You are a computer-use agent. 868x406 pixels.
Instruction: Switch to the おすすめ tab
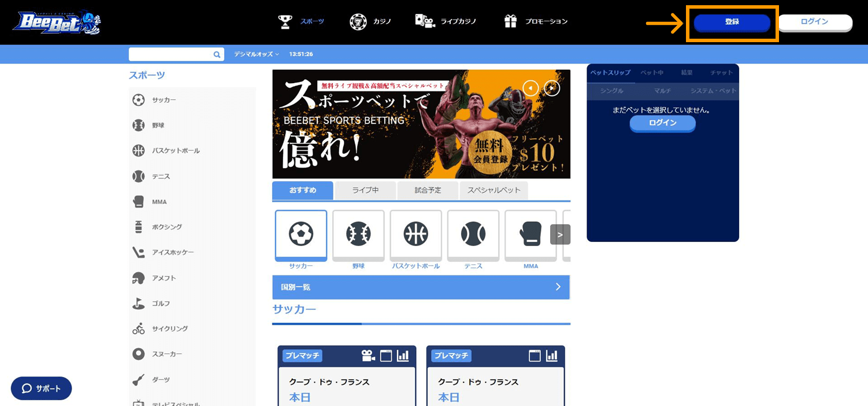303,190
